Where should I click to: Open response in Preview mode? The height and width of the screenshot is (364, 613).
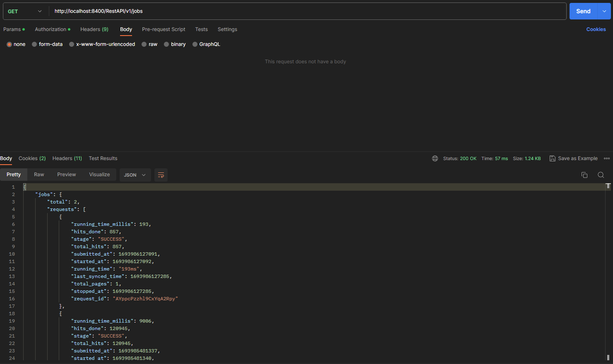pos(66,175)
